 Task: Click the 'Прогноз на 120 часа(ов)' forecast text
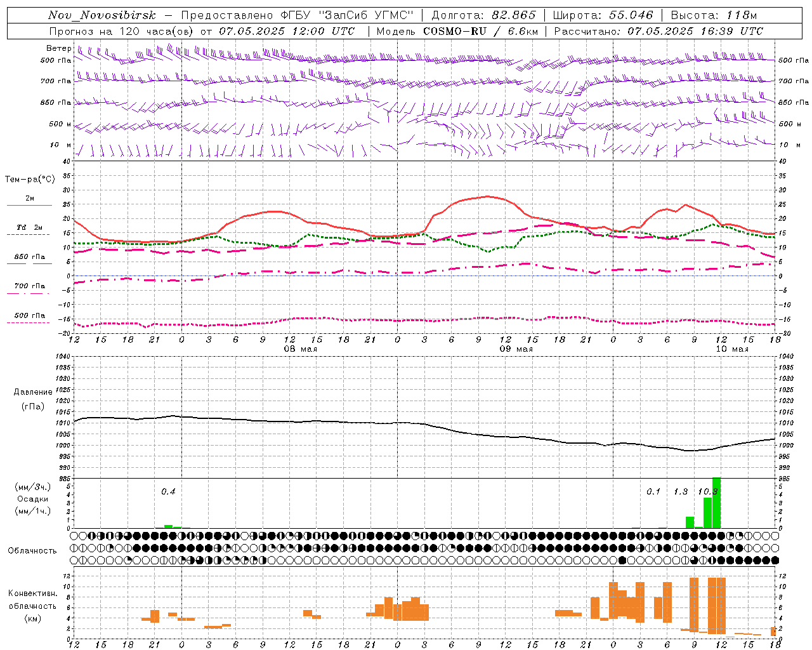(x=122, y=31)
